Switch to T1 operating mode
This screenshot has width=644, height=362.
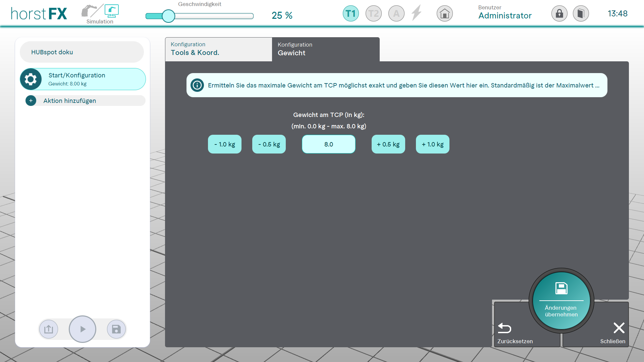tap(351, 14)
